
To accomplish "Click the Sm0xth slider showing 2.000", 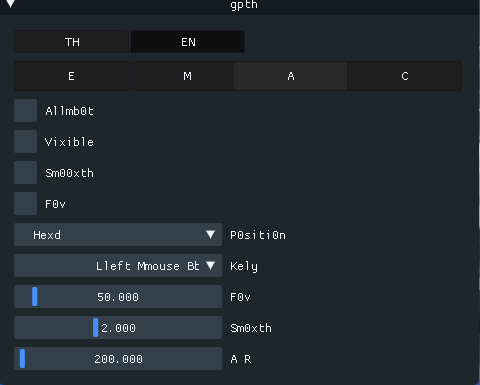I will pos(118,328).
